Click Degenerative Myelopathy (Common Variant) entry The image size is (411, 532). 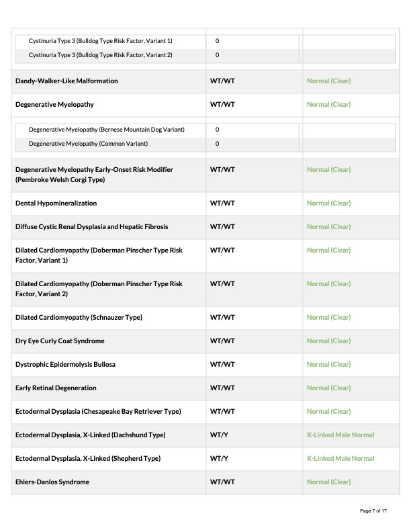click(88, 144)
